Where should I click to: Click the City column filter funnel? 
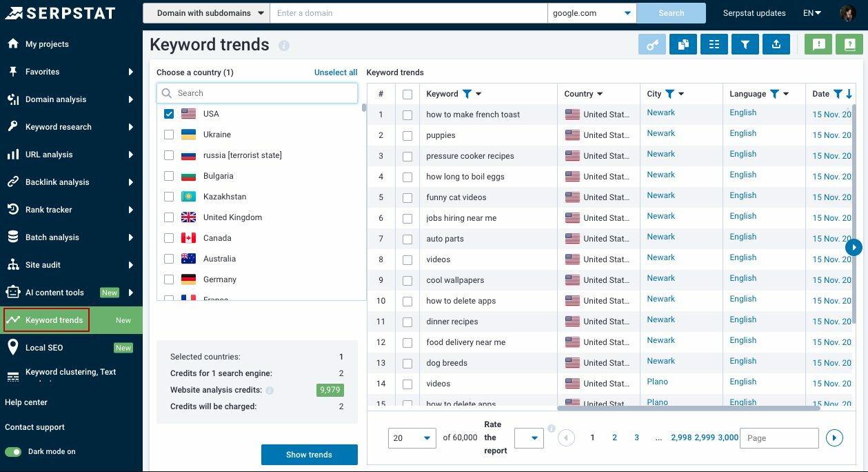pos(669,94)
